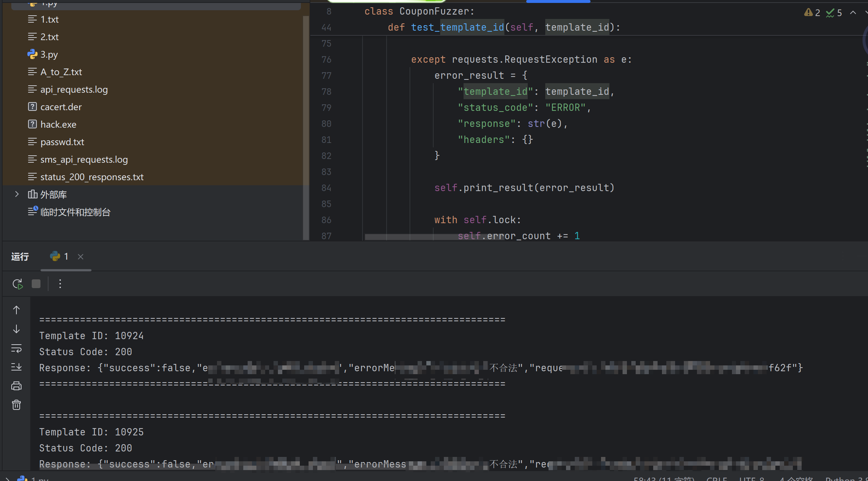Select the 运行 panel tab
Image resolution: width=868 pixels, height=481 pixels.
pos(20,257)
